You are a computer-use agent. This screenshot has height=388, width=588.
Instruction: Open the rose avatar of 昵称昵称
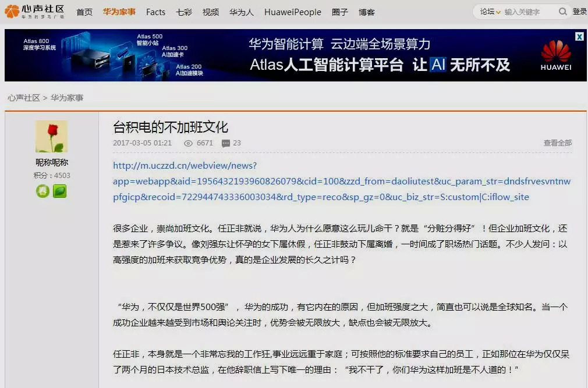[x=51, y=136]
